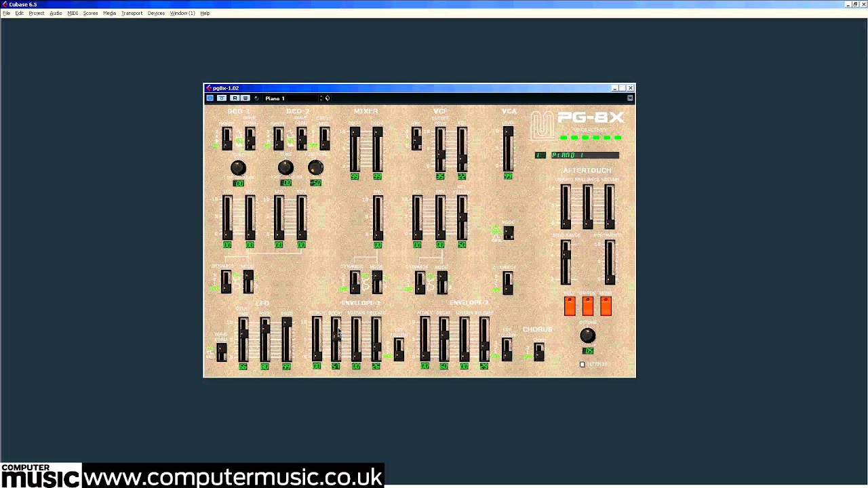This screenshot has height=488, width=868.
Task: Click the Bend Range slider
Action: (565, 262)
